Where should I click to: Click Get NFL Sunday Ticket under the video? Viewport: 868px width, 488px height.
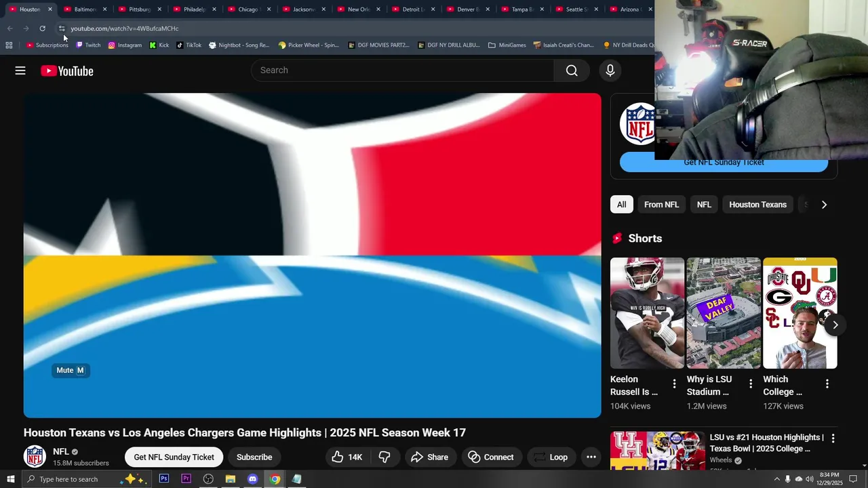174,457
